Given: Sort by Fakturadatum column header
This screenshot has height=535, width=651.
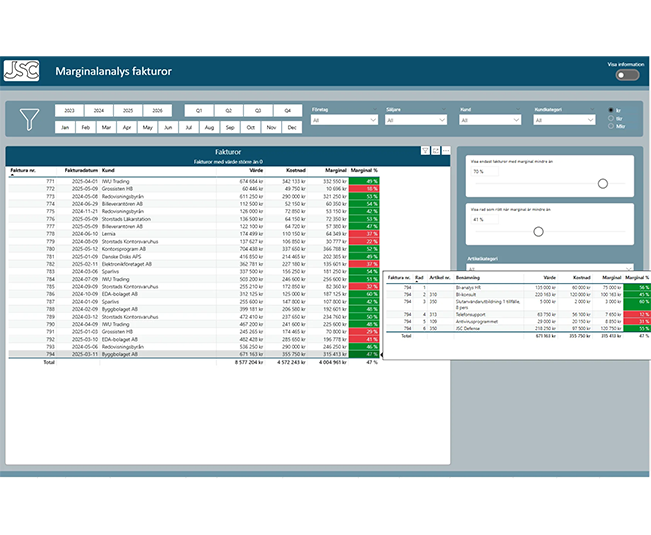Looking at the screenshot, I should coord(81,170).
